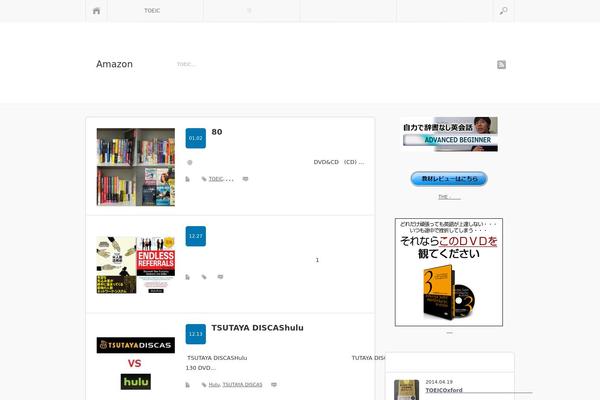
Task: Click the Amazon site title
Action: coord(114,64)
